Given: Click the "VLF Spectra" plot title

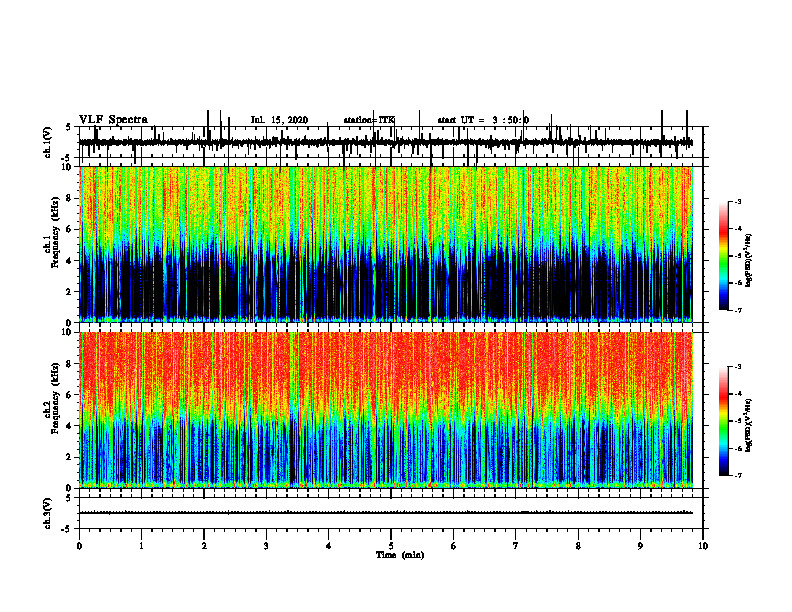Looking at the screenshot, I should [113, 120].
